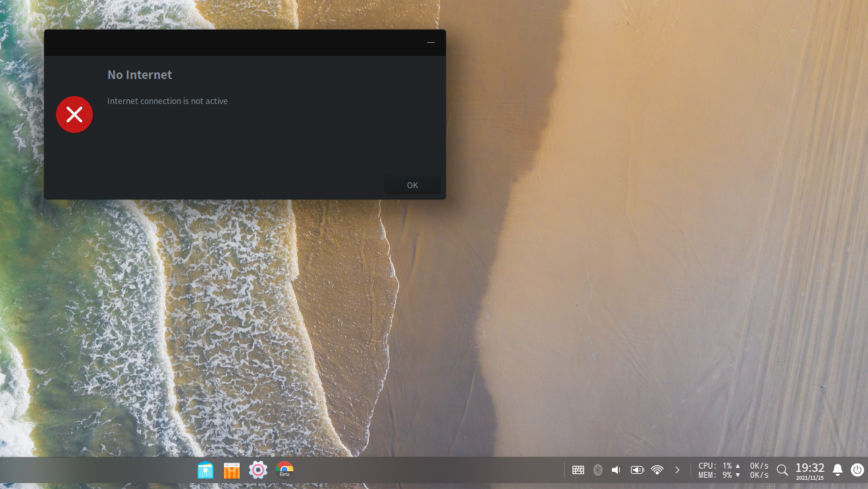Open system settings gear in the dock
Screen dimensions: 868x489
point(258,470)
